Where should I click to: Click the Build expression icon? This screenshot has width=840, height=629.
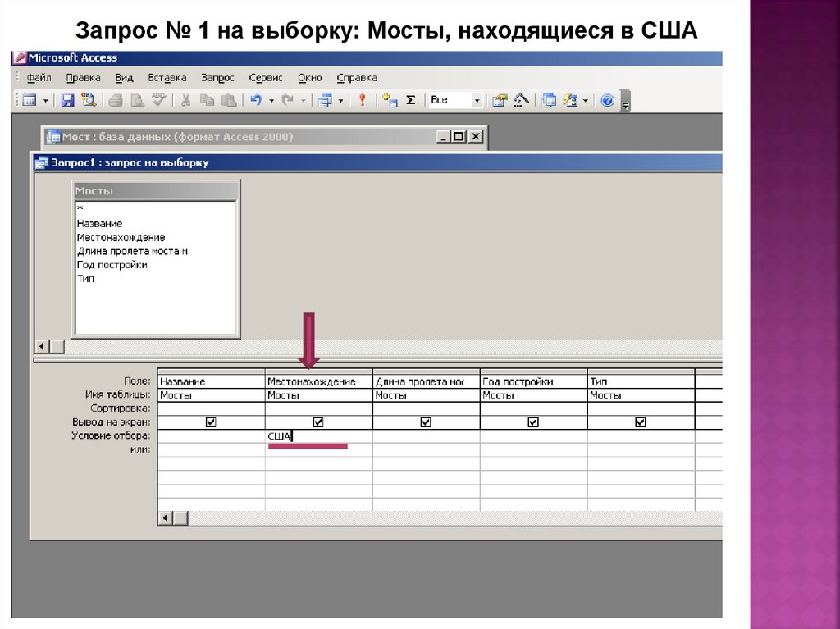(521, 100)
